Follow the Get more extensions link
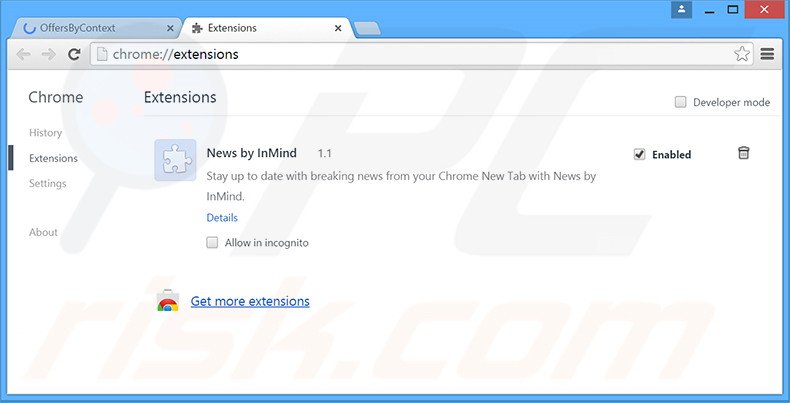 click(250, 301)
